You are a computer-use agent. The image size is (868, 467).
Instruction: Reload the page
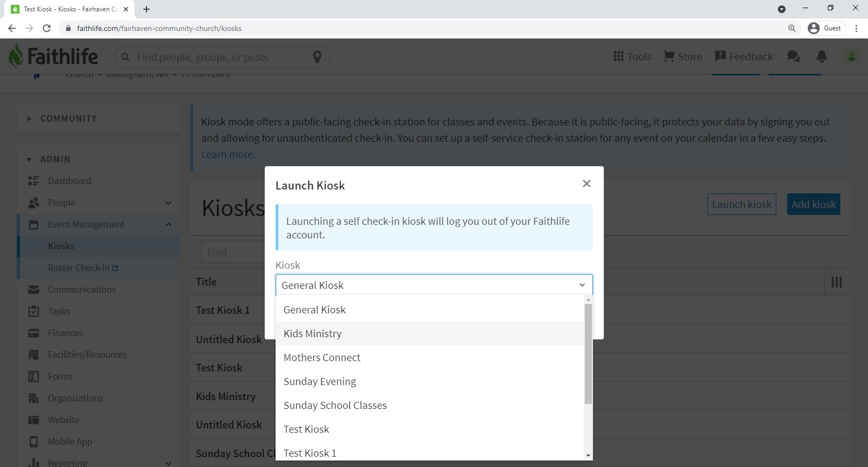click(47, 28)
